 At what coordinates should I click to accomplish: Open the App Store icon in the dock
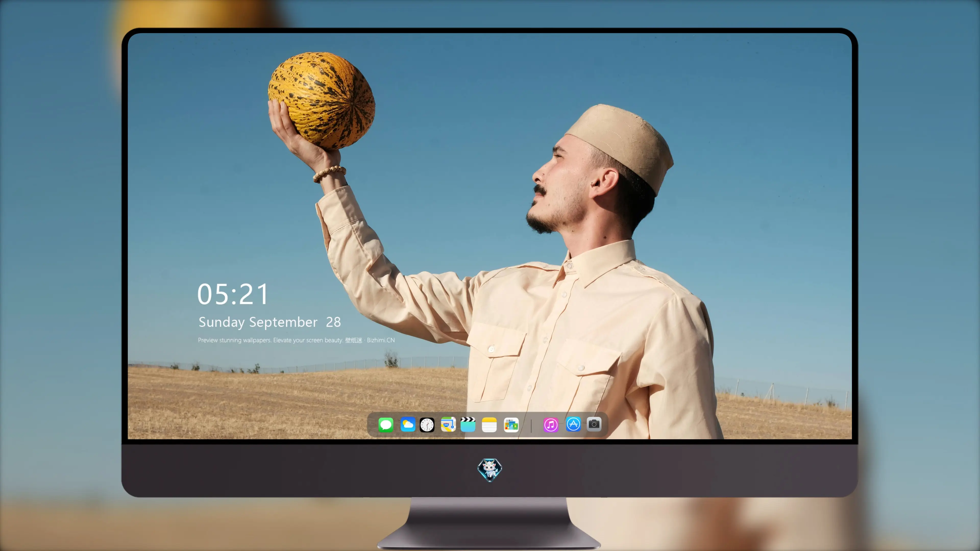click(573, 424)
